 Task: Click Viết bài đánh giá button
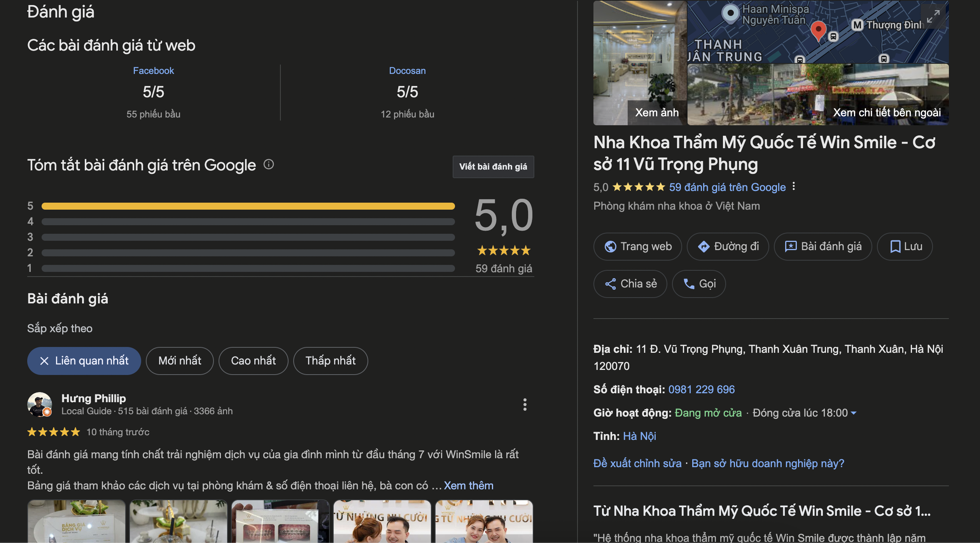493,167
